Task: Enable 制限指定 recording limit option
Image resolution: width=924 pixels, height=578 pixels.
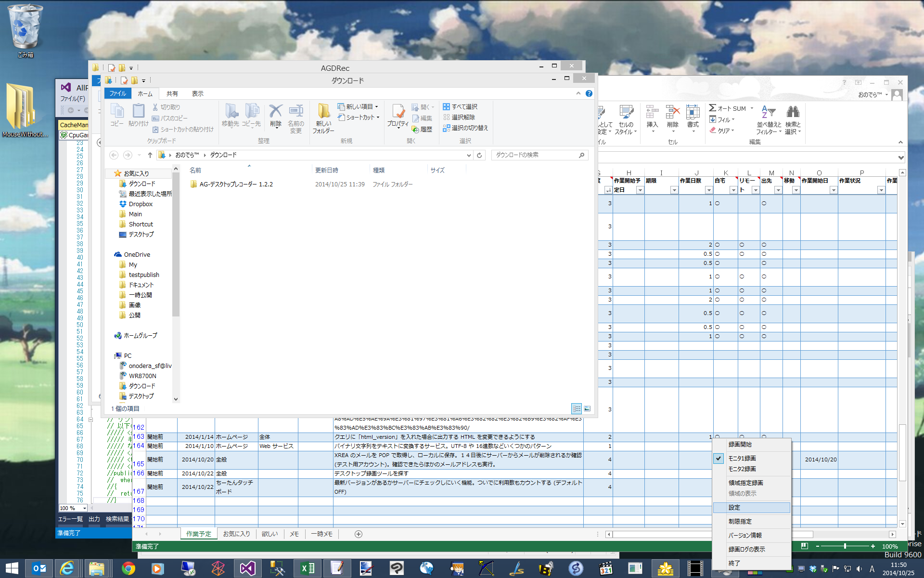Action: (x=739, y=521)
